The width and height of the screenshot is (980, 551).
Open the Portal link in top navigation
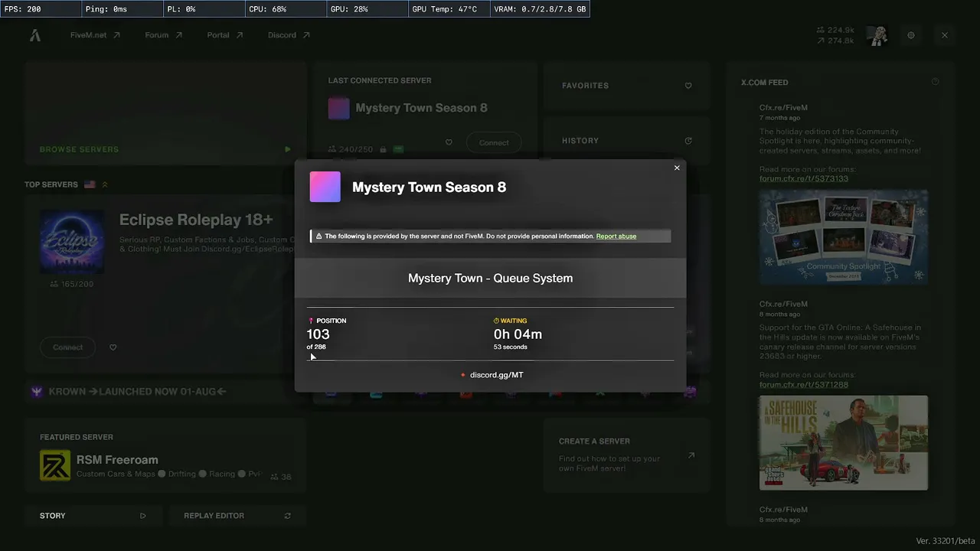[x=225, y=35]
